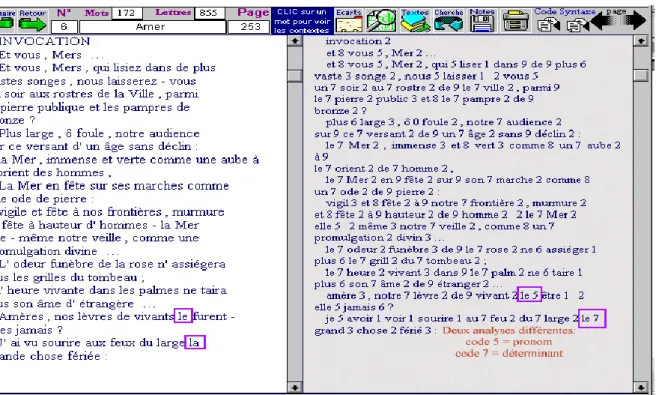Click right analysis pane scroll down arrow
Image resolution: width=656 pixels, height=395 pixels.
(x=641, y=387)
